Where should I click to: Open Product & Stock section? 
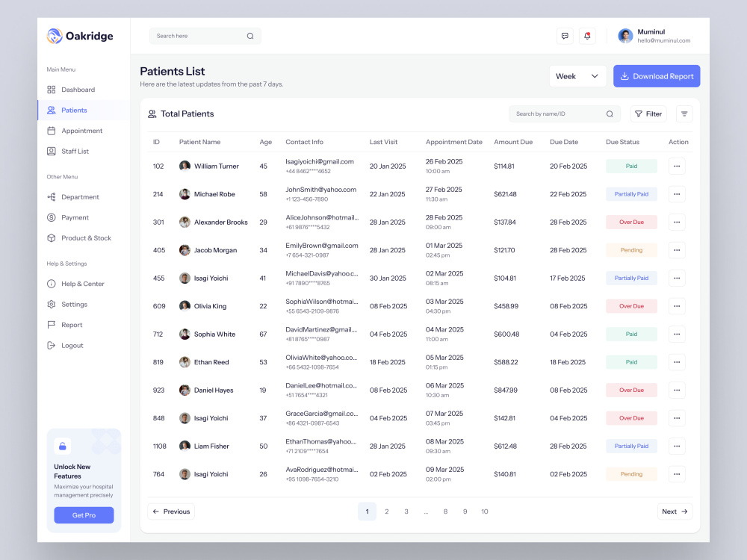tap(79, 238)
